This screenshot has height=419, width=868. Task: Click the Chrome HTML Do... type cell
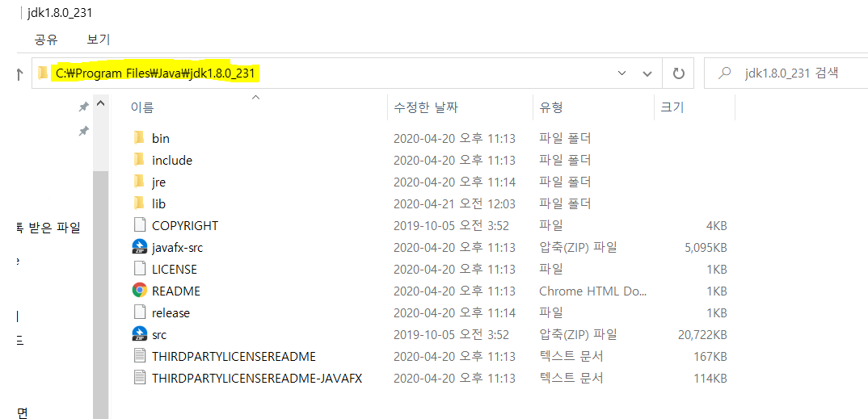592,291
